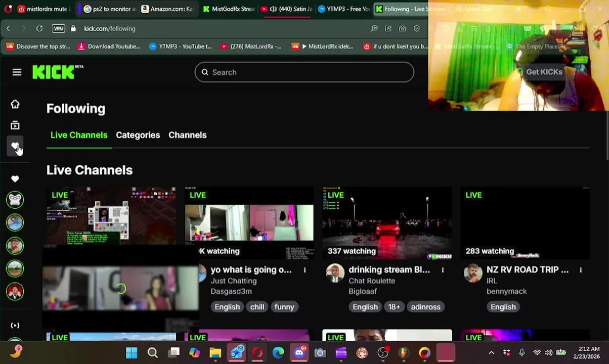Open 'if u dont likeit you b...' bookmark
The width and height of the screenshot is (609, 364).
[396, 47]
